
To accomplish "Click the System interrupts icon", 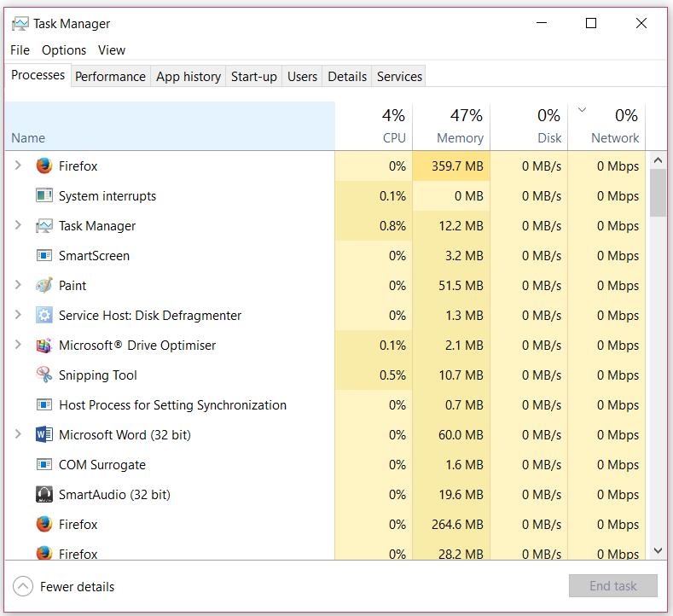I will click(44, 195).
